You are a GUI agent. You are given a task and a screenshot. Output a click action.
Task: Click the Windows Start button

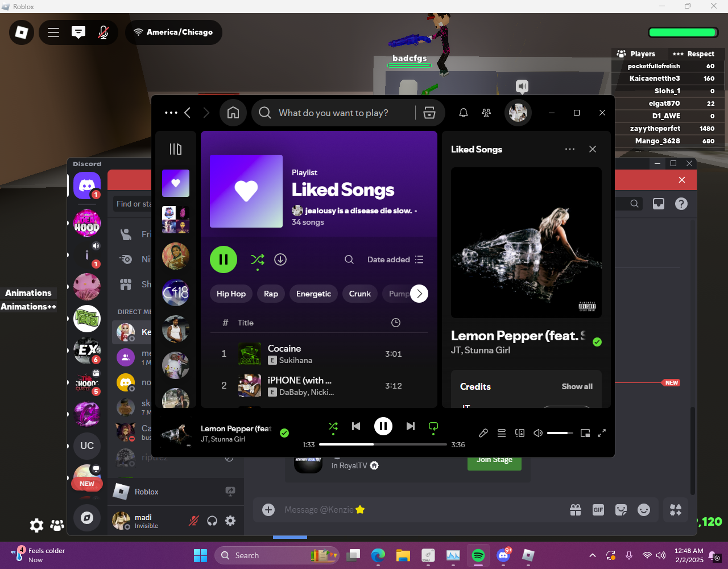tap(200, 555)
